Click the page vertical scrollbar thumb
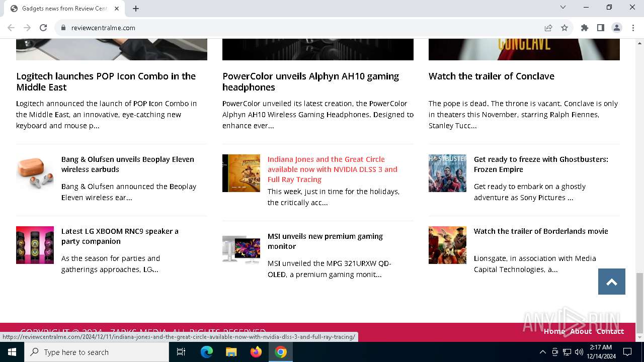Viewport: 644px width, 362px height. coord(639,303)
